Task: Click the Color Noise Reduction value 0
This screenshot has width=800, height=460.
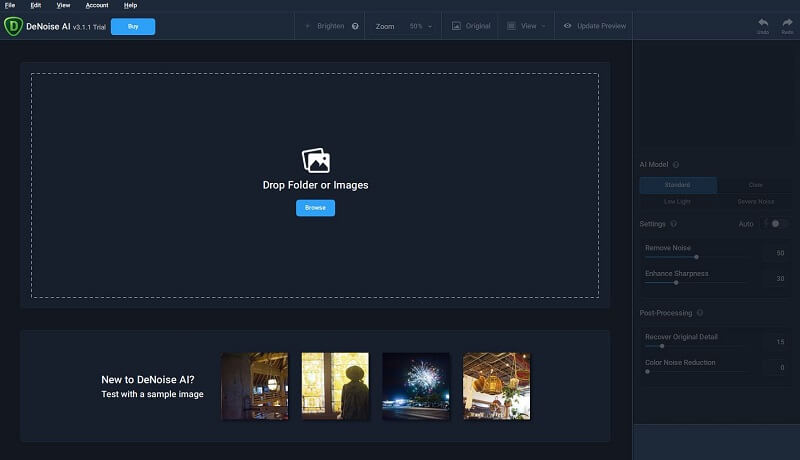Action: click(777, 367)
